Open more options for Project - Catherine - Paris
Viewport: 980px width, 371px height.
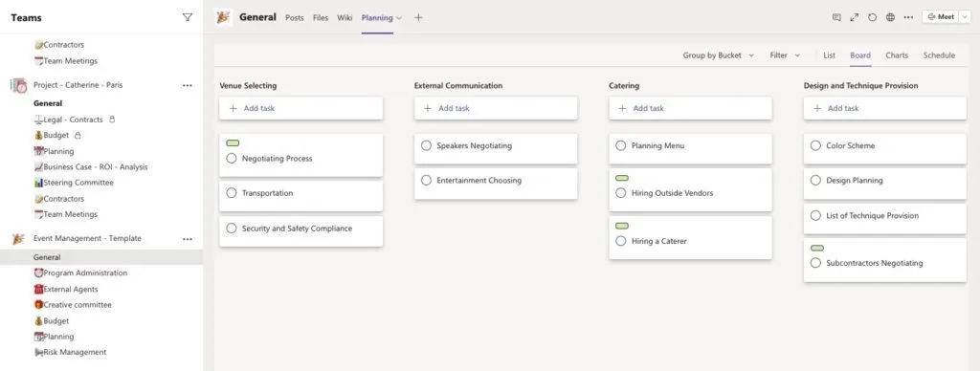pos(187,85)
